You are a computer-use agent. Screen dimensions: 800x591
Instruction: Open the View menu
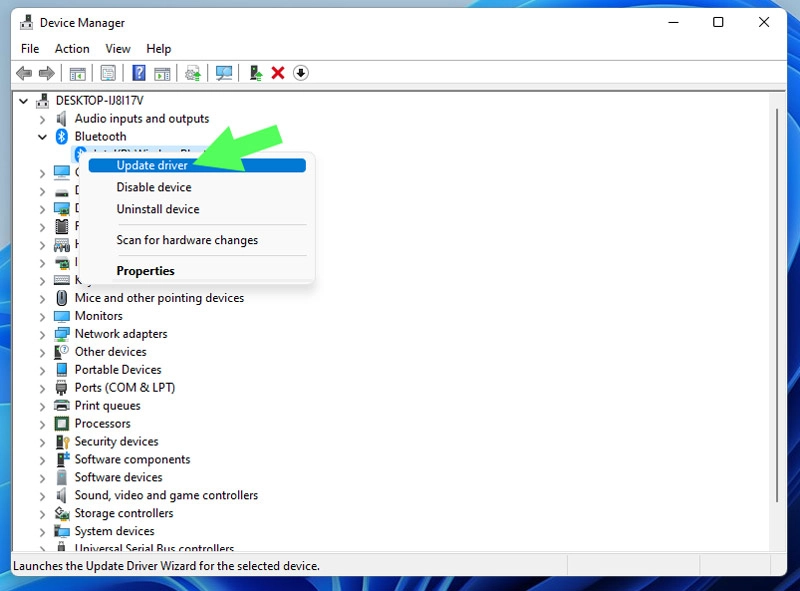[118, 48]
